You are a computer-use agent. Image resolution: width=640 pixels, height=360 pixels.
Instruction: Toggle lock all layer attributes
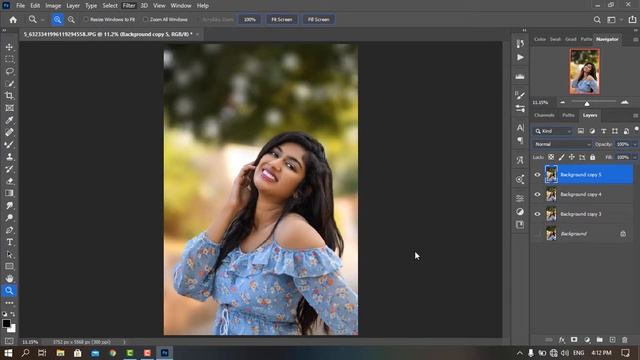coord(592,157)
